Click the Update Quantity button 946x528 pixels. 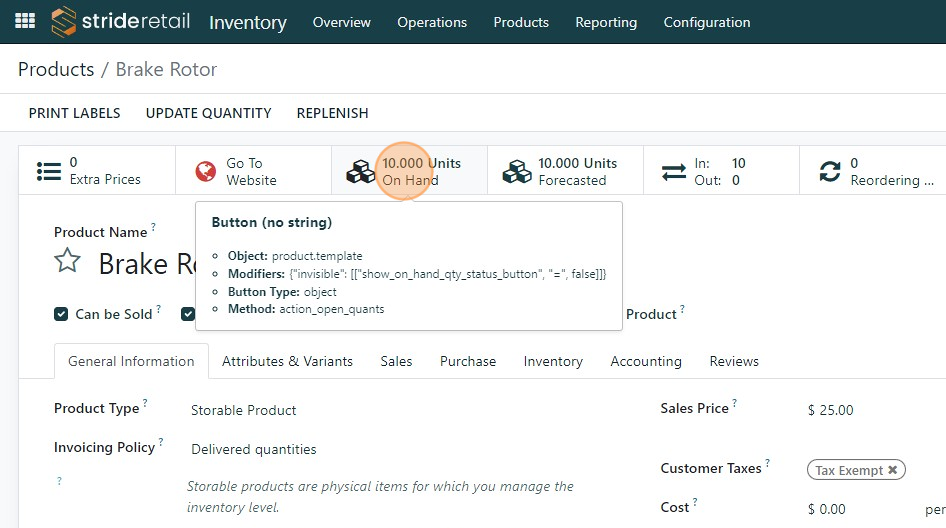click(208, 113)
